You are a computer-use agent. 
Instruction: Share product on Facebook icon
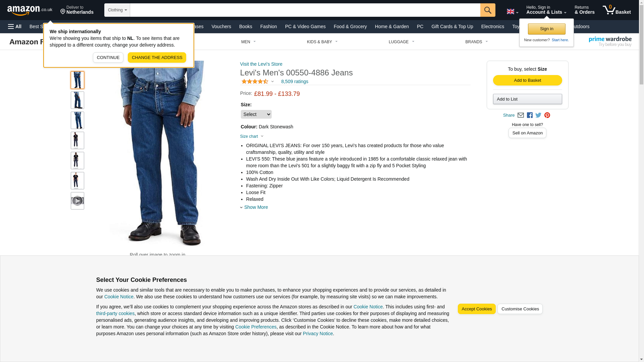[x=530, y=115]
